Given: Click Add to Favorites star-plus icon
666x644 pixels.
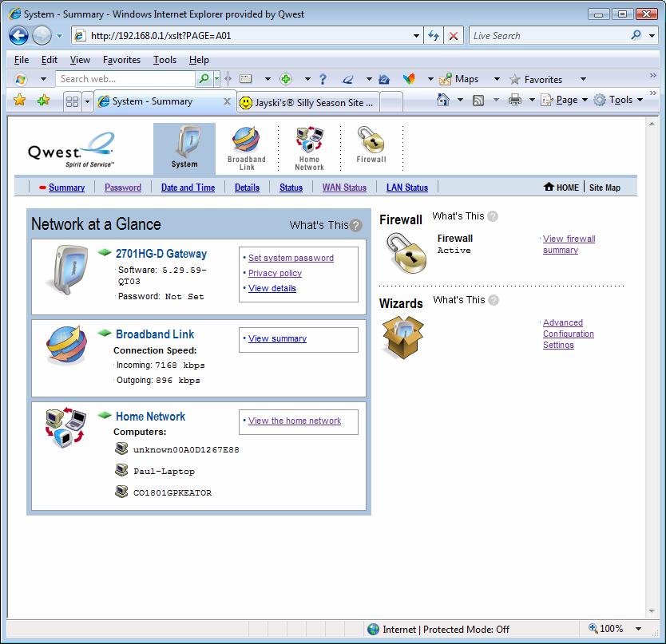Looking at the screenshot, I should coord(43,101).
